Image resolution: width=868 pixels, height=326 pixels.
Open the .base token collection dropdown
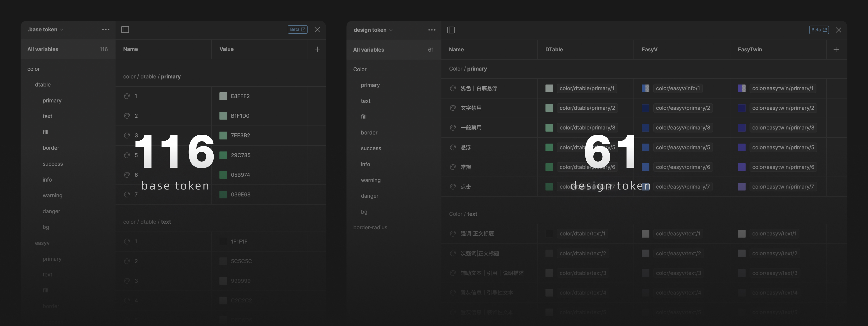[45, 30]
